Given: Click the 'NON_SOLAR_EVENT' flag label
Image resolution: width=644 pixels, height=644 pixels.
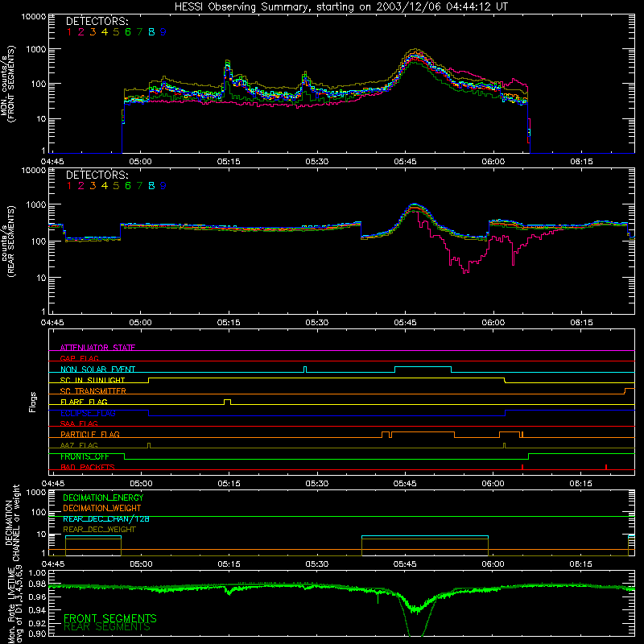Looking at the screenshot, I should 97,369.
